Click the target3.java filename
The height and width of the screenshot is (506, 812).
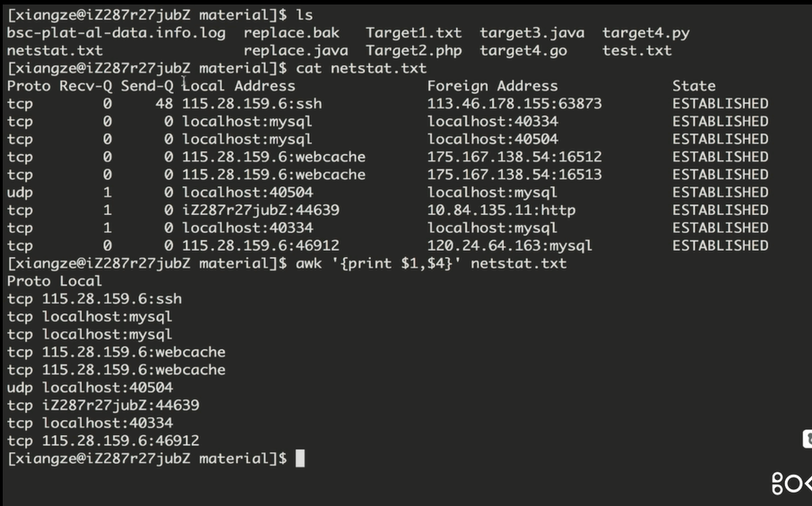tap(532, 33)
